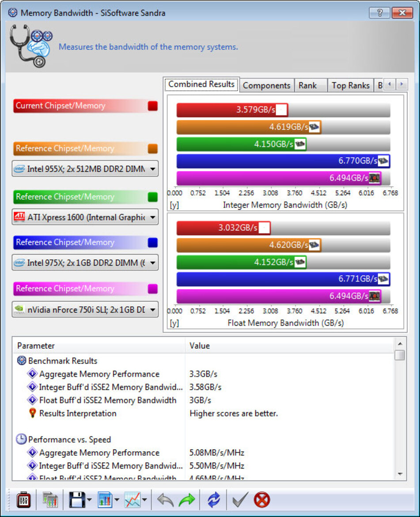
Task: Click the help question mark button
Action: pyautogui.click(x=379, y=13)
